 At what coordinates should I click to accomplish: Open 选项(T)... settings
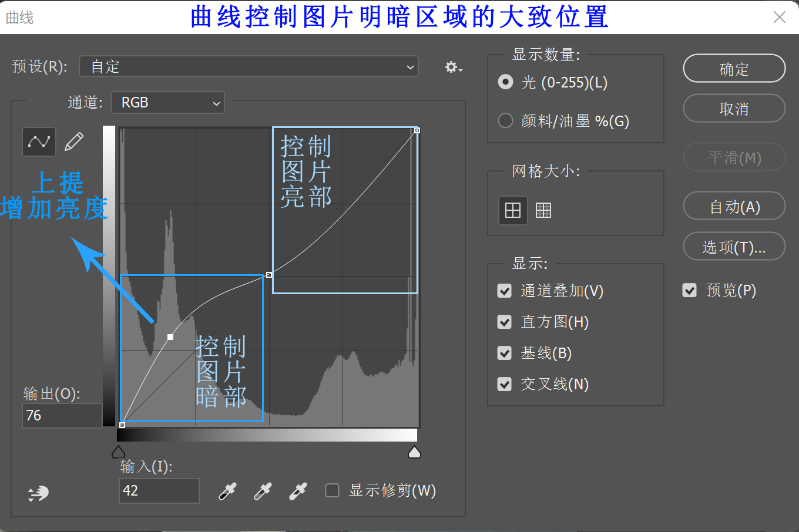[734, 247]
